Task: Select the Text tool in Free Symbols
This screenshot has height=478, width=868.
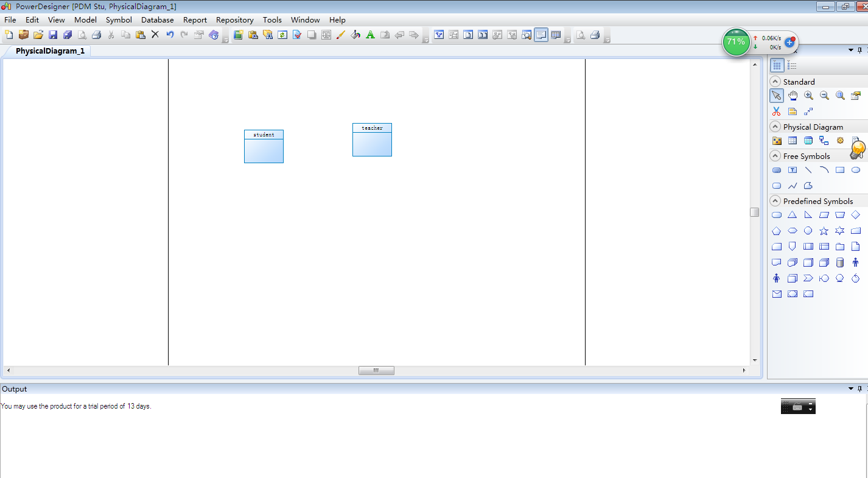Action: pyautogui.click(x=793, y=170)
